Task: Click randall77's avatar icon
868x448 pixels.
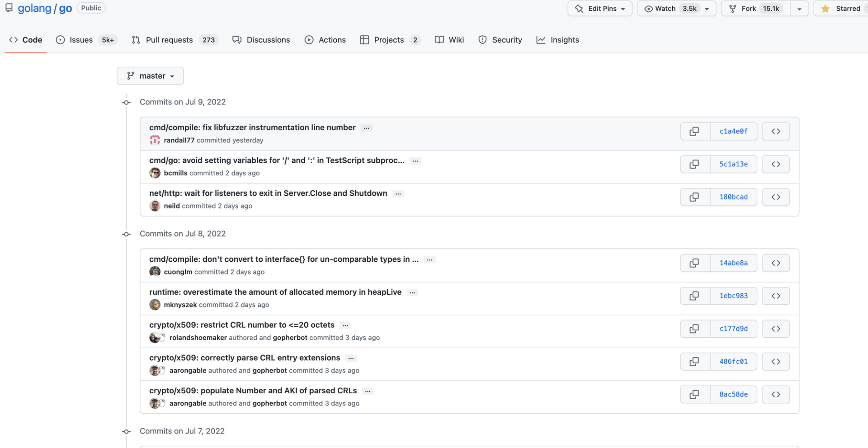Action: click(x=155, y=140)
